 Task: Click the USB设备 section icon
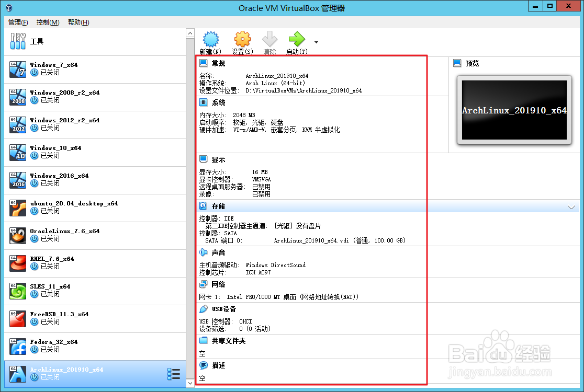[x=204, y=308]
